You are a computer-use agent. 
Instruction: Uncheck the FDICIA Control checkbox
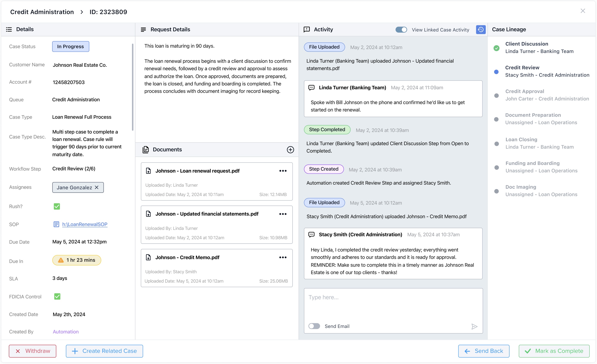pyautogui.click(x=57, y=296)
